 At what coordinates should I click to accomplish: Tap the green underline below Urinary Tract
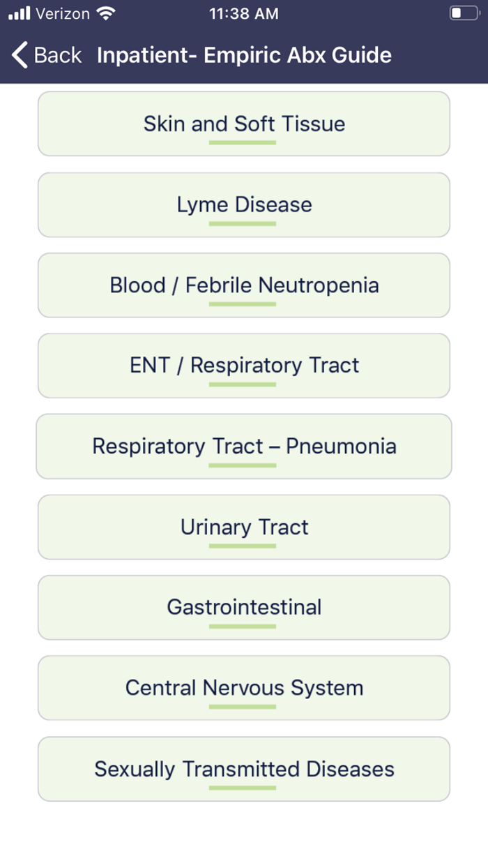[x=243, y=548]
